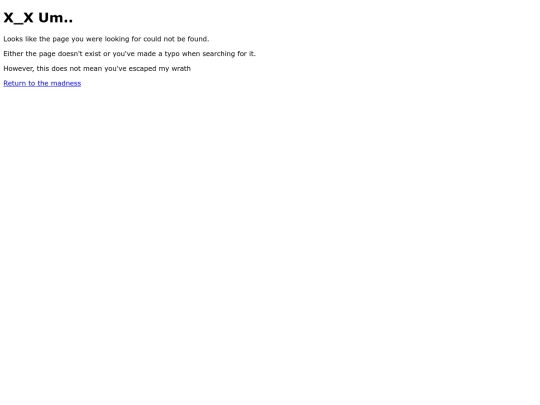Click the word "Um.." in the heading
Image resolution: width=540 pixels, height=405 pixels.
(55, 18)
